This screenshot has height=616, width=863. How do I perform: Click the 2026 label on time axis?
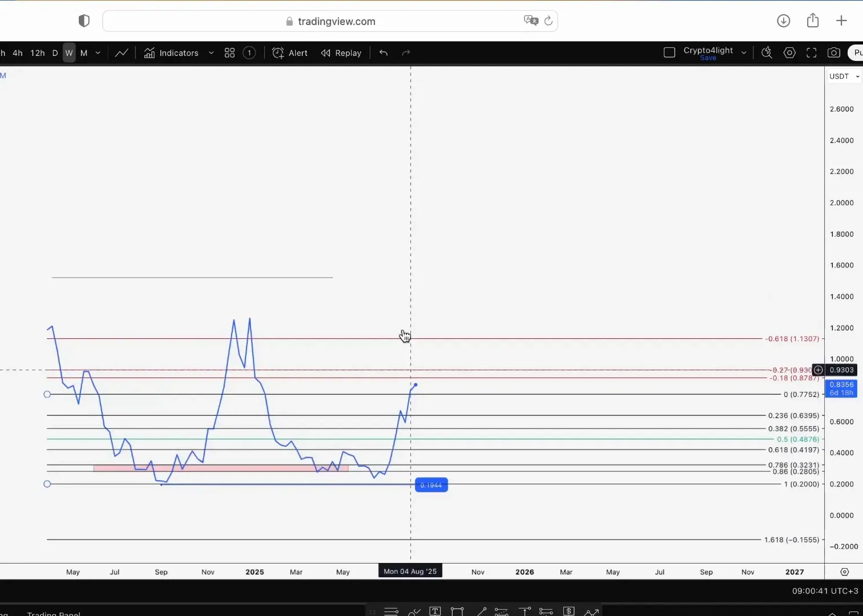[x=525, y=572]
